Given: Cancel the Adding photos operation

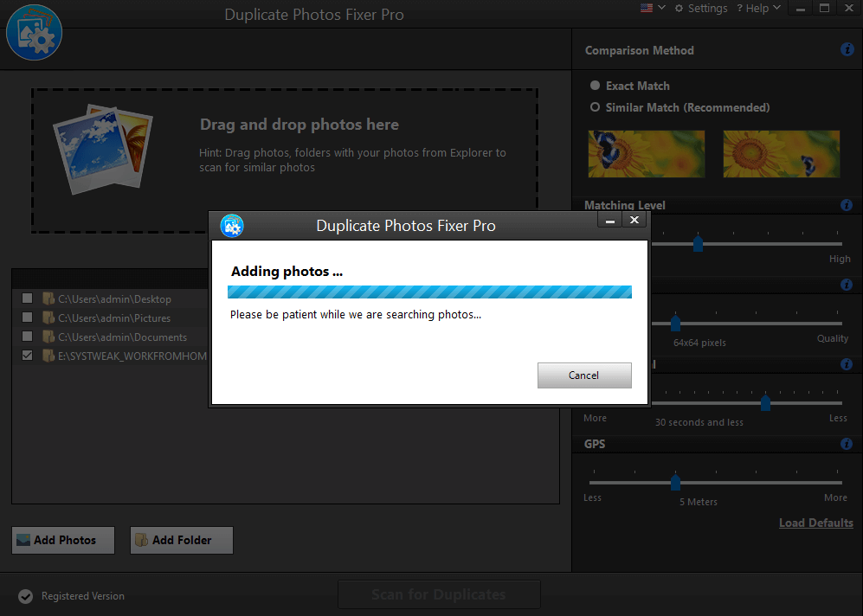Looking at the screenshot, I should coord(584,375).
